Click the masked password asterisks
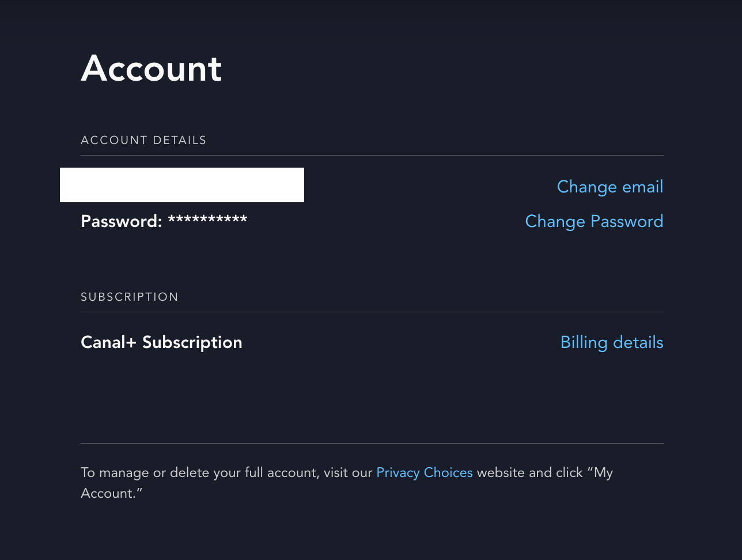The height and width of the screenshot is (560, 742). coord(207,220)
